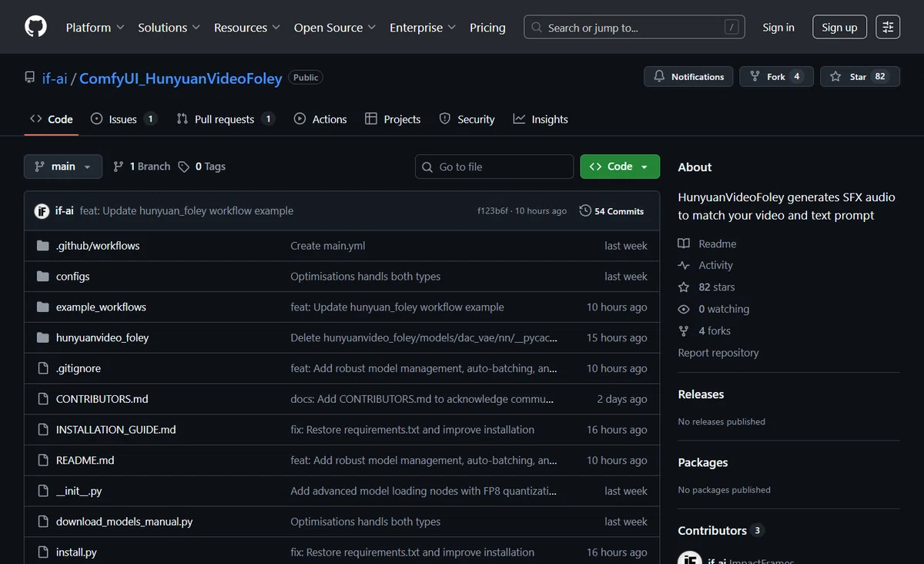Click the 'Create main.yml' commit message
The width and height of the screenshot is (924, 564).
click(x=328, y=246)
